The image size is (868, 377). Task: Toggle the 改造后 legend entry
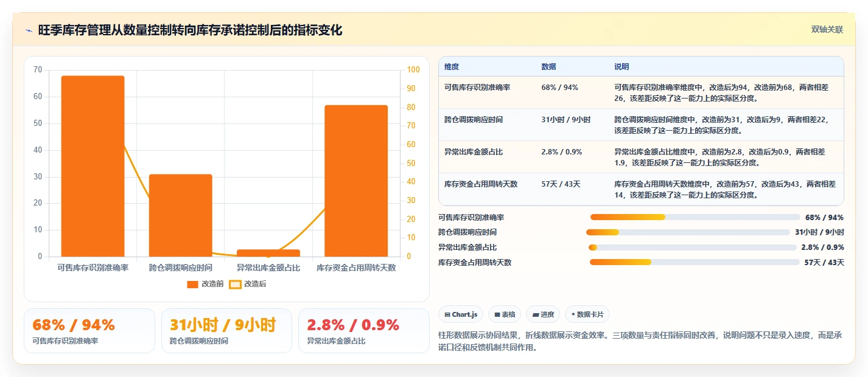click(x=247, y=284)
